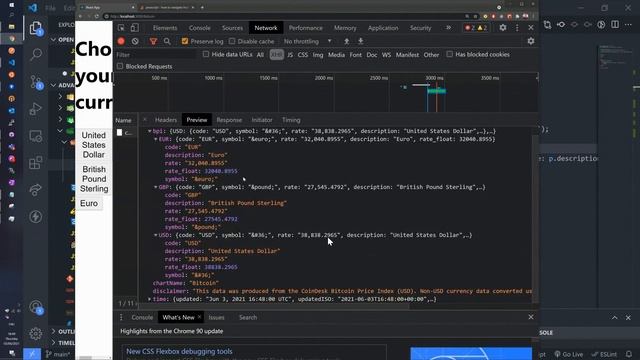Open VS Code Manage gear icon
This screenshot has width=640, height=360.
[36, 333]
